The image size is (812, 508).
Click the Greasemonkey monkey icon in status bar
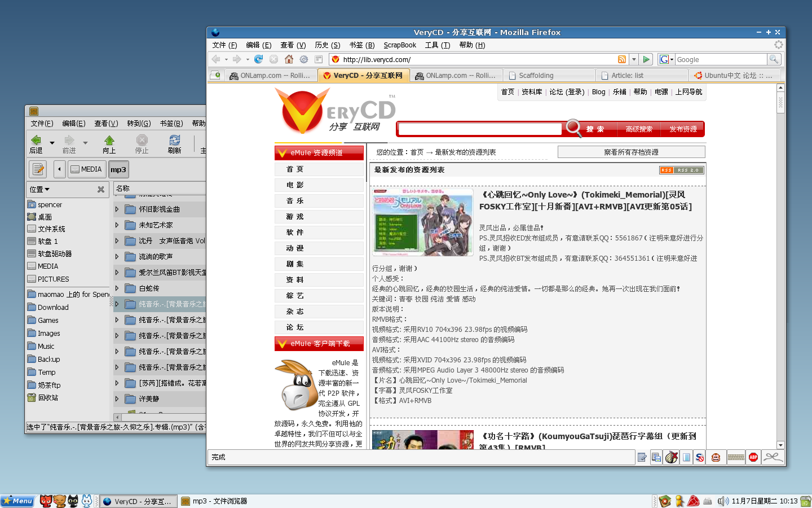coord(716,457)
